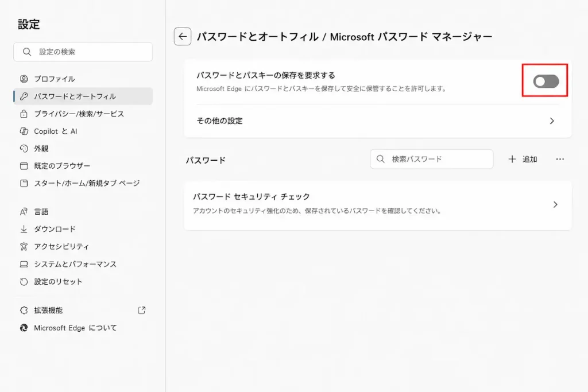Image resolution: width=588 pixels, height=392 pixels.
Task: Click その他の設定 row label
Action: coord(219,121)
